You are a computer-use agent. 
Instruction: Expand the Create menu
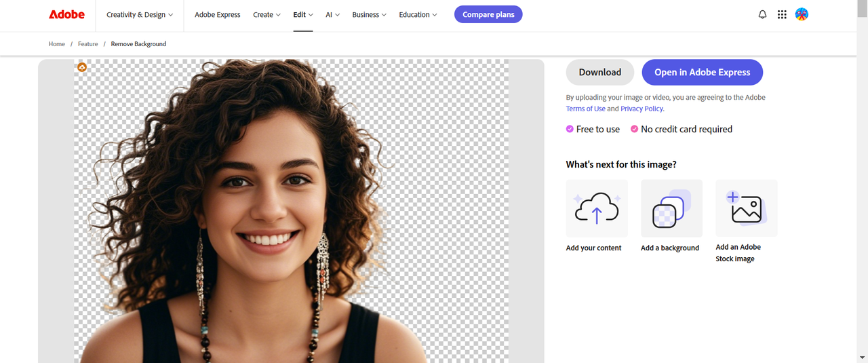(x=267, y=15)
